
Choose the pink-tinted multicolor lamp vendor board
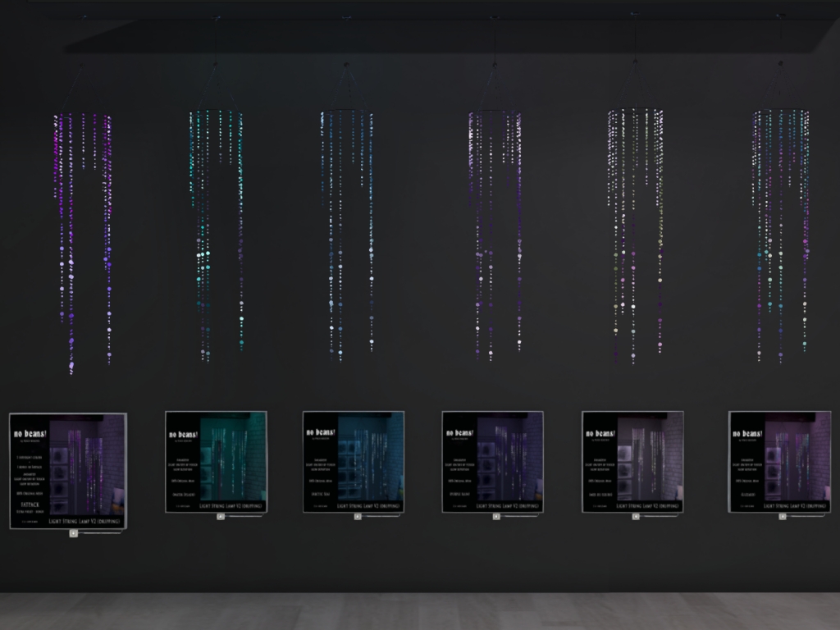[x=779, y=461]
